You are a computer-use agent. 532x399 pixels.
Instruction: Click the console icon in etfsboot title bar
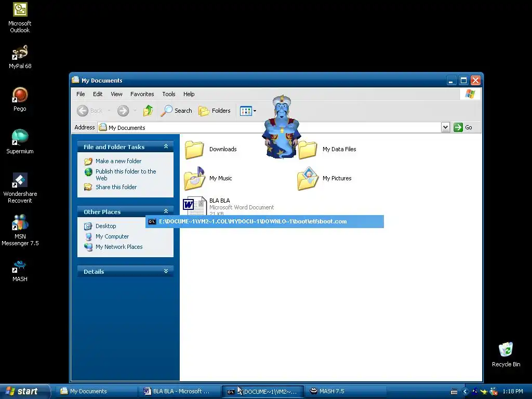152,221
